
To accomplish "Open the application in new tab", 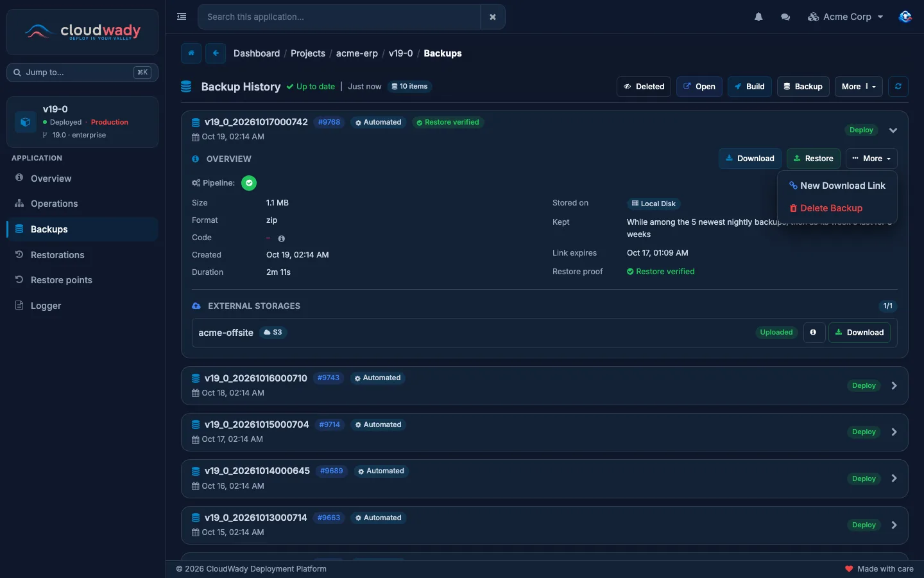I will (699, 87).
